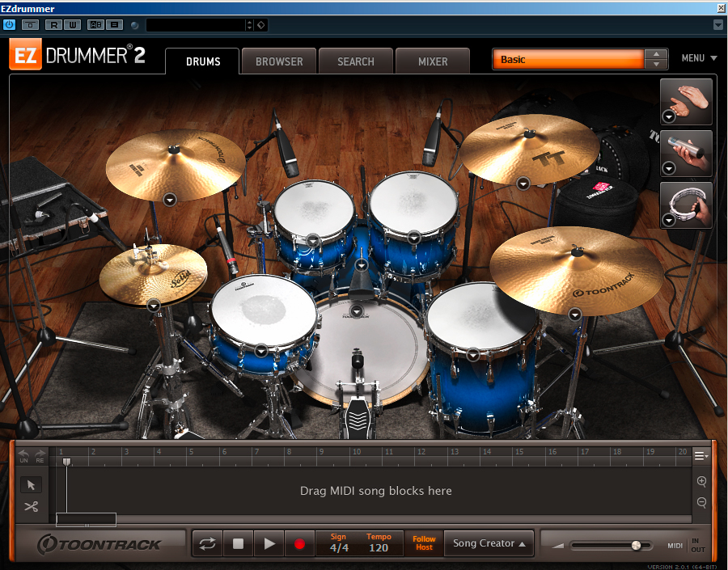
Task: Zoom in the song track
Action: pos(701,481)
